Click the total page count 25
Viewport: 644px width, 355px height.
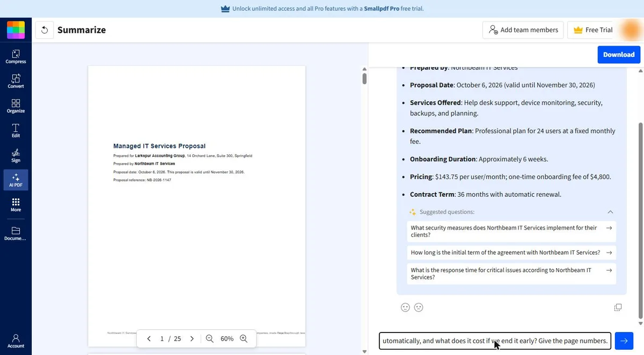click(177, 339)
